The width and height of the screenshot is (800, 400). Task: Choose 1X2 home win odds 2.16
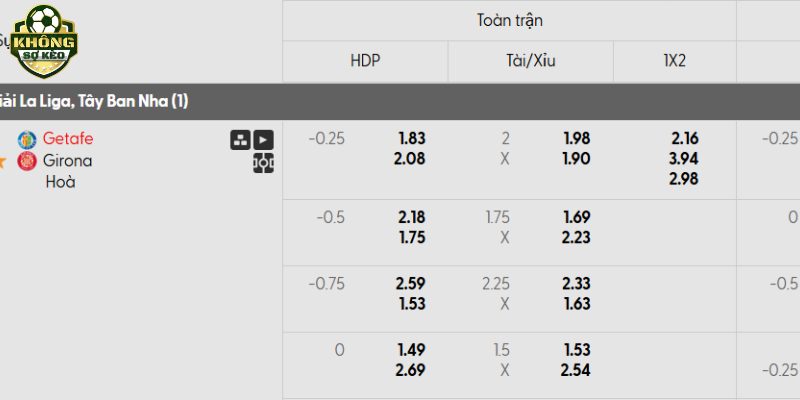pos(685,139)
